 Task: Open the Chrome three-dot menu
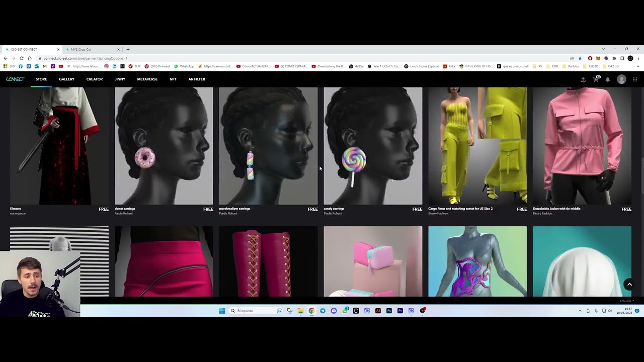tap(638, 58)
